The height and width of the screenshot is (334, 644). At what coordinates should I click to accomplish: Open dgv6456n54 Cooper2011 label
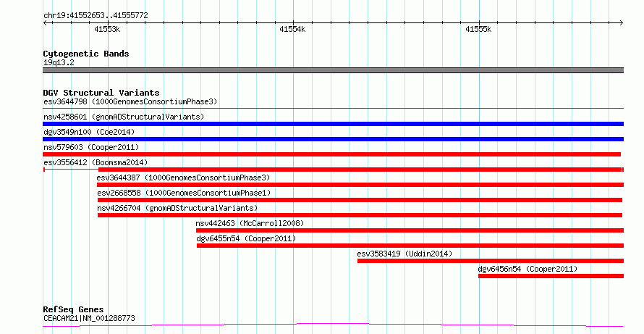coord(528,269)
